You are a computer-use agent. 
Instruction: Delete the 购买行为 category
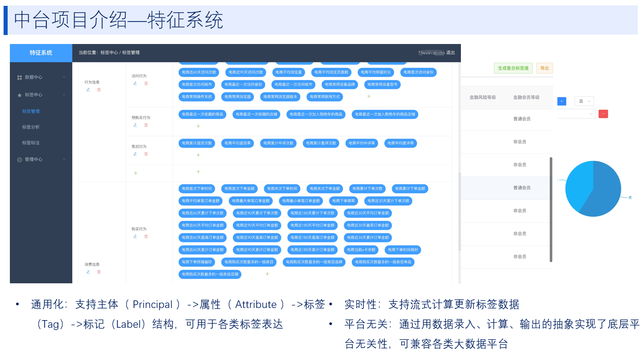point(146,237)
